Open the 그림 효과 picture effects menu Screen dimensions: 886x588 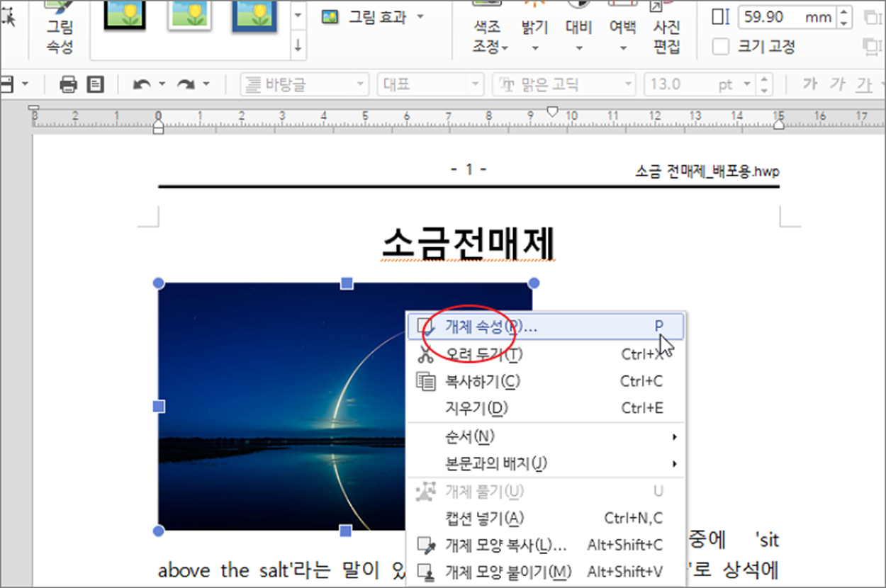click(373, 16)
